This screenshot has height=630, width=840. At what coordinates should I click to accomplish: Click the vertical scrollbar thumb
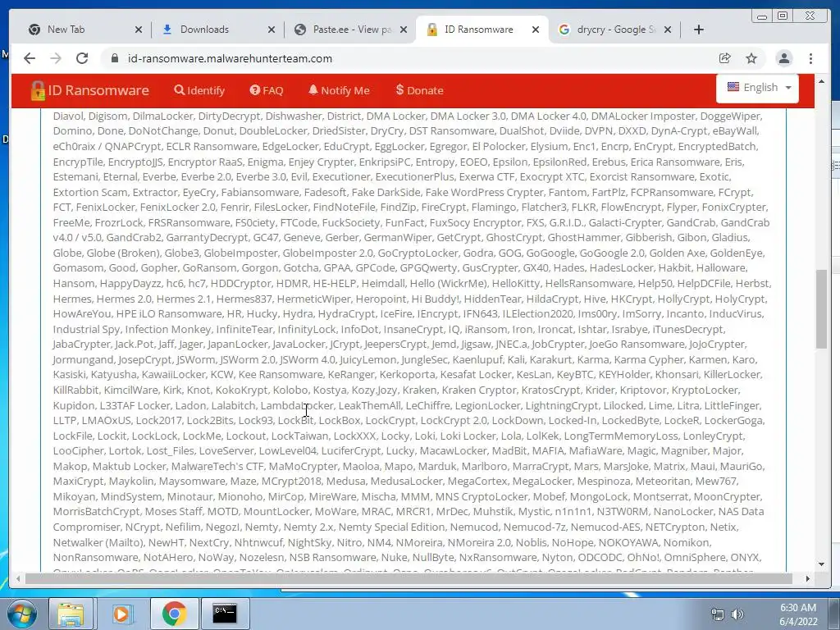click(x=822, y=309)
